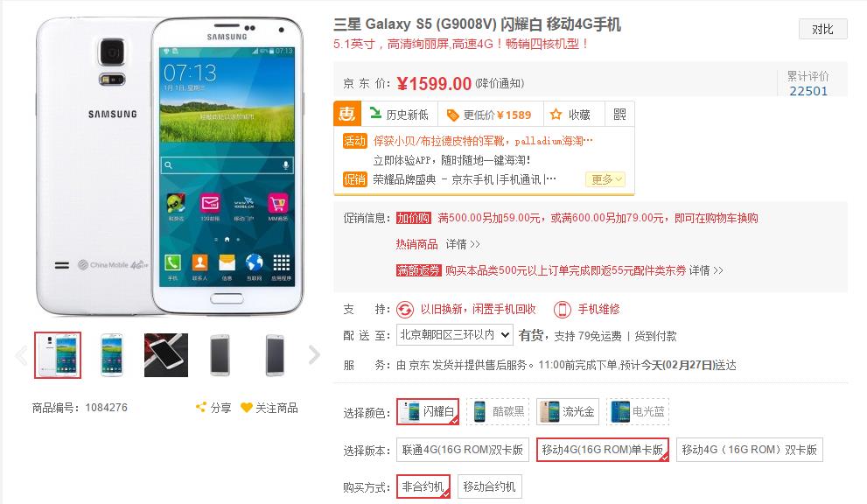This screenshot has width=867, height=504.
Task: Click the 历史新低 price trend icon
Action: coord(375,114)
